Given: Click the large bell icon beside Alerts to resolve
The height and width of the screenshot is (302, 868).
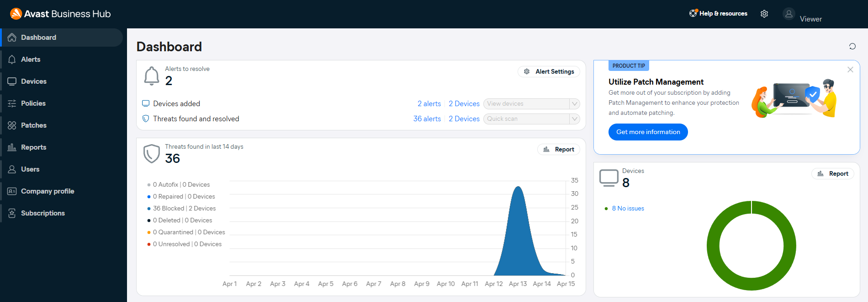Looking at the screenshot, I should click(152, 76).
